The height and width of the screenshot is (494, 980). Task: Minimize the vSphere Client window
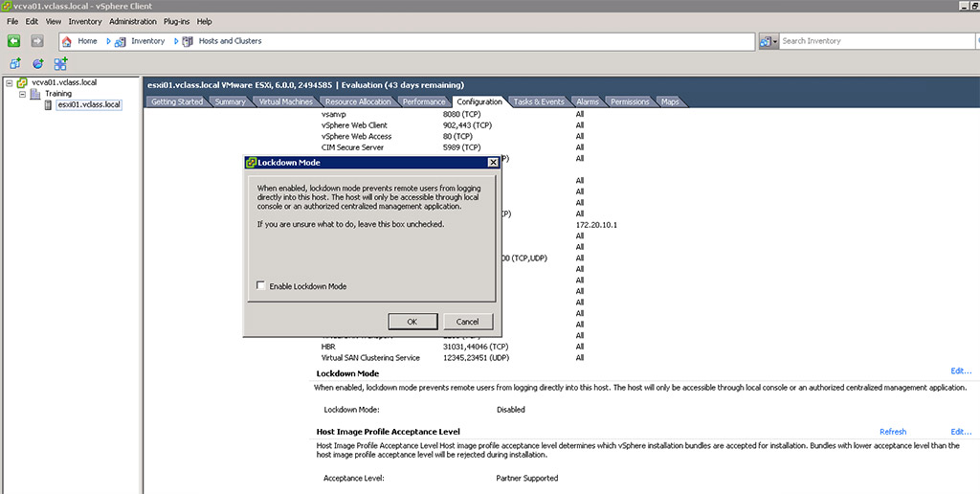click(x=966, y=7)
